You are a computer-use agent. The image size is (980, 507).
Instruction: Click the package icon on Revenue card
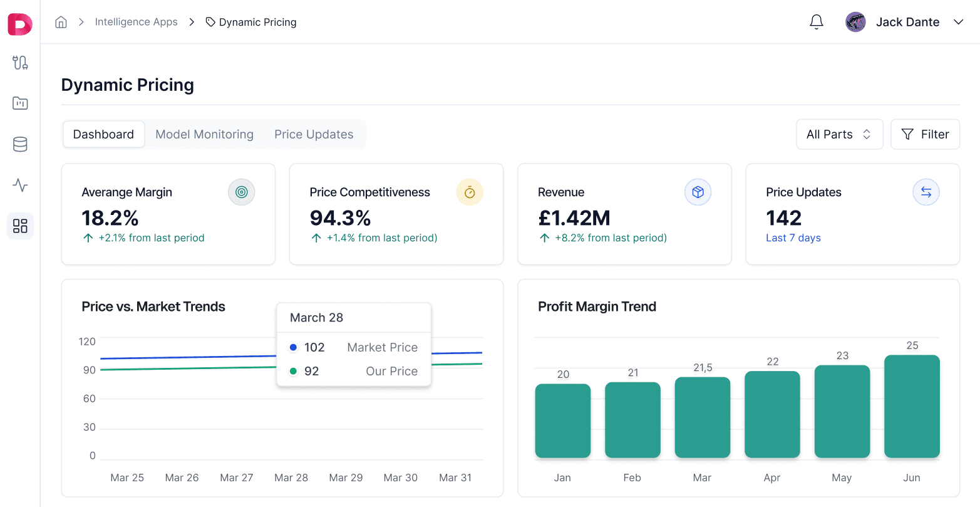coord(698,192)
